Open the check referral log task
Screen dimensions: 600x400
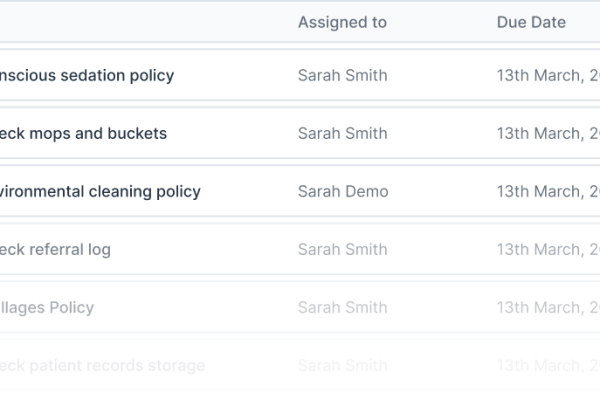point(55,250)
